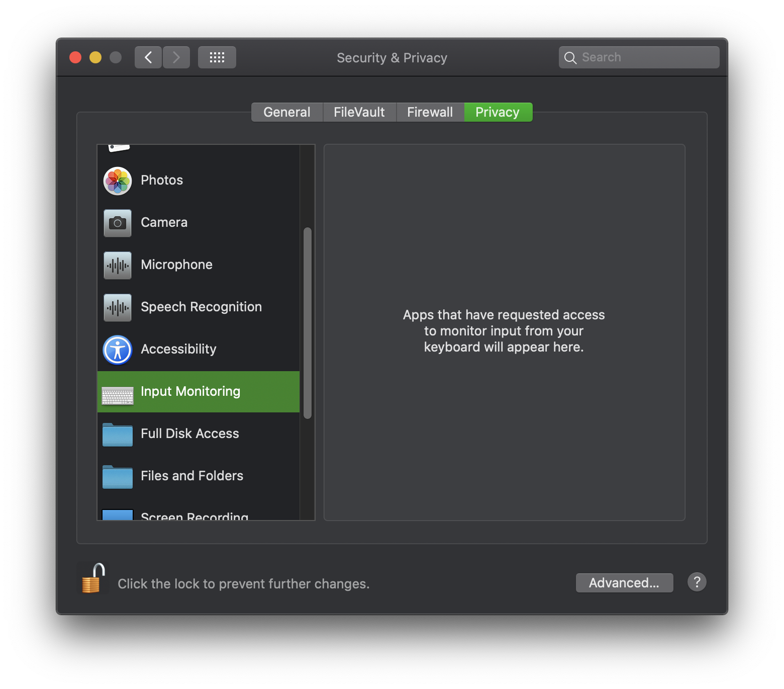
Task: Go forward with the right chevron
Action: 176,57
